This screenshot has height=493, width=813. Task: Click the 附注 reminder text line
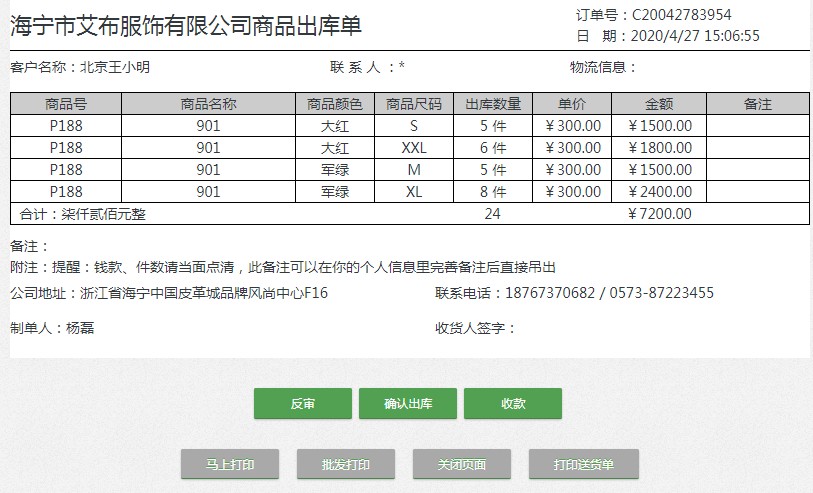click(283, 267)
